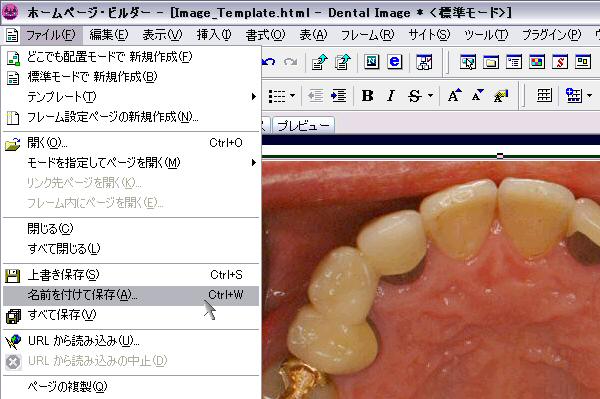The height and width of the screenshot is (399, 600).
Task: Switch to the プレビュー tab
Action: point(303,125)
